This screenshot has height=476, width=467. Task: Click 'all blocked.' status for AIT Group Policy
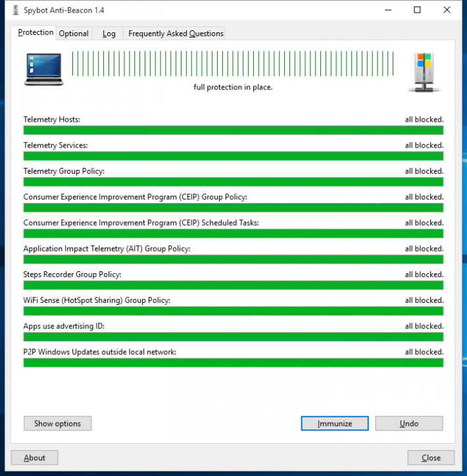(424, 248)
